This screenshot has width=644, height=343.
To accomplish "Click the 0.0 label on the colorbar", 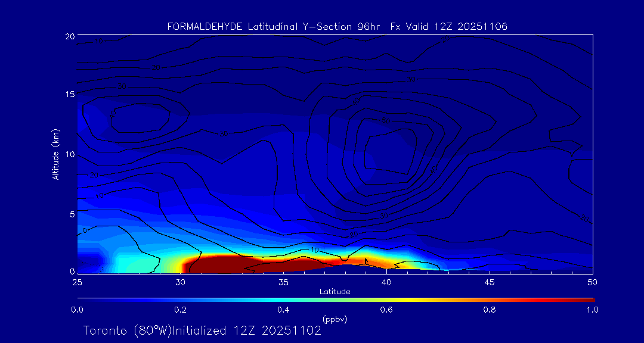I will pyautogui.click(x=77, y=310).
